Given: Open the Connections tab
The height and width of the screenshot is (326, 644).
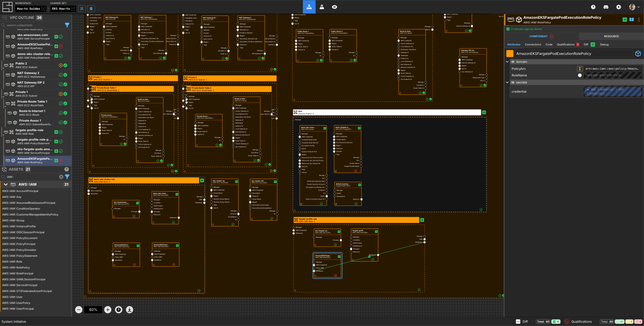Looking at the screenshot, I should (533, 45).
